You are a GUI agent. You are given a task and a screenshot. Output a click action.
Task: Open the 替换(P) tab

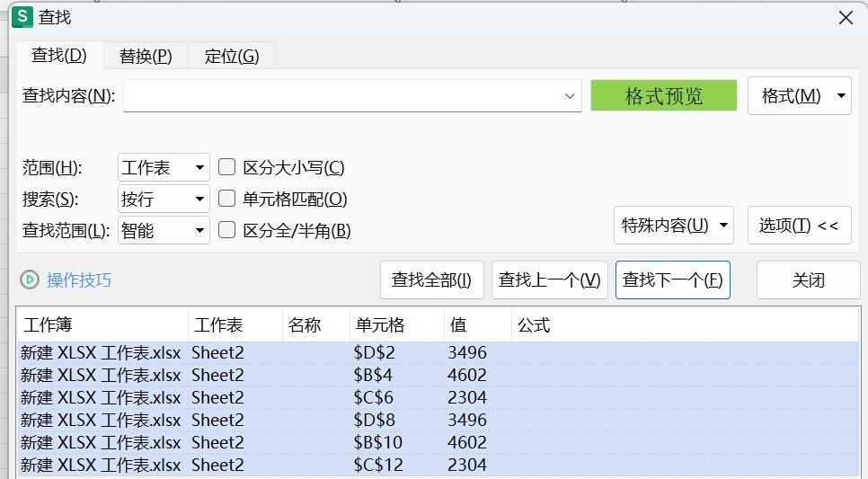[x=146, y=56]
